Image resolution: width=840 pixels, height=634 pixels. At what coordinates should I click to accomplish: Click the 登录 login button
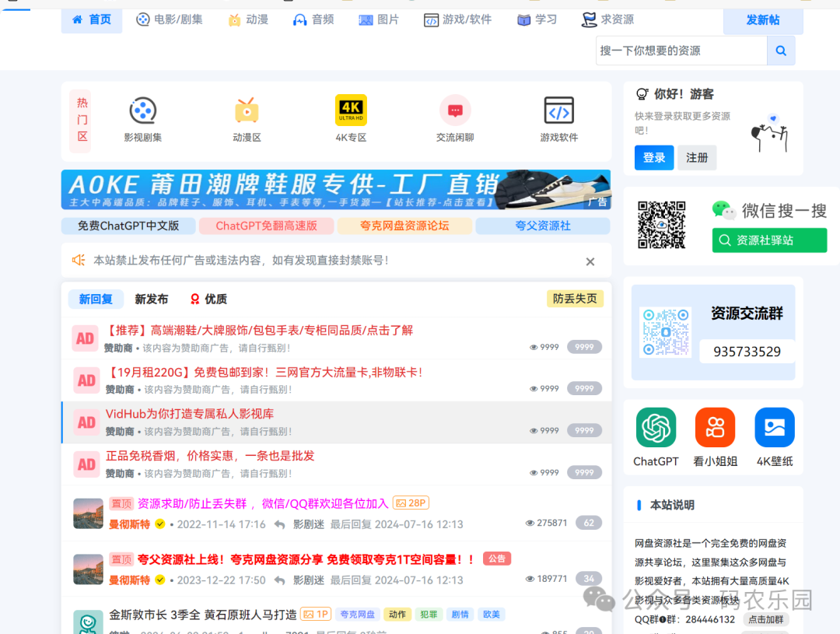(653, 157)
